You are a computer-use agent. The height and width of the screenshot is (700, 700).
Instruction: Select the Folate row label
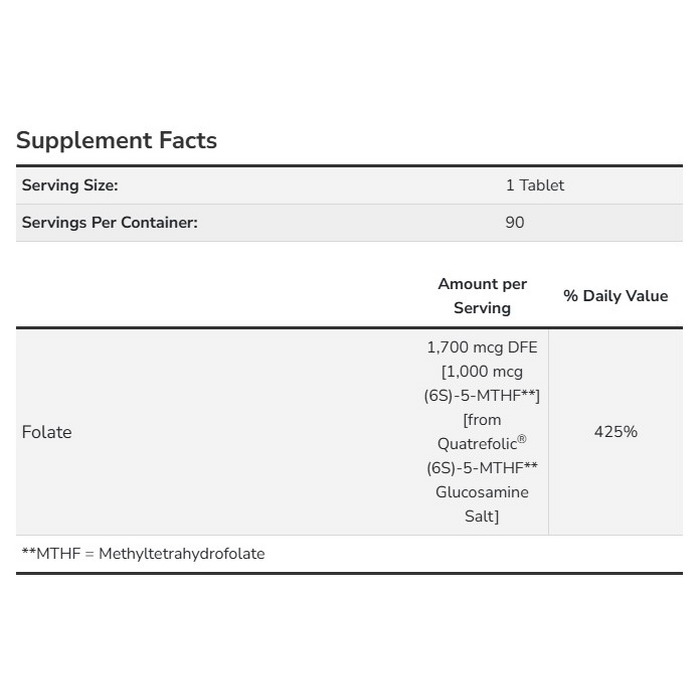[x=47, y=432]
